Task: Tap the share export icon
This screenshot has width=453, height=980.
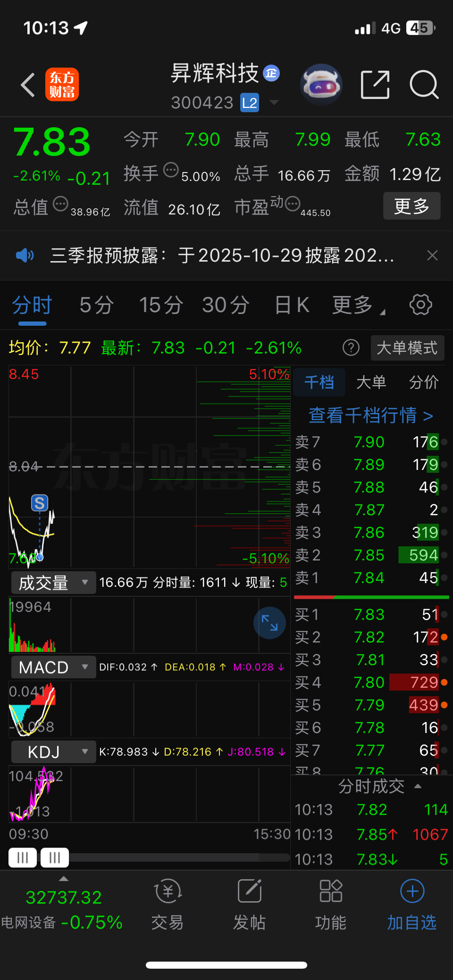Action: [x=375, y=85]
